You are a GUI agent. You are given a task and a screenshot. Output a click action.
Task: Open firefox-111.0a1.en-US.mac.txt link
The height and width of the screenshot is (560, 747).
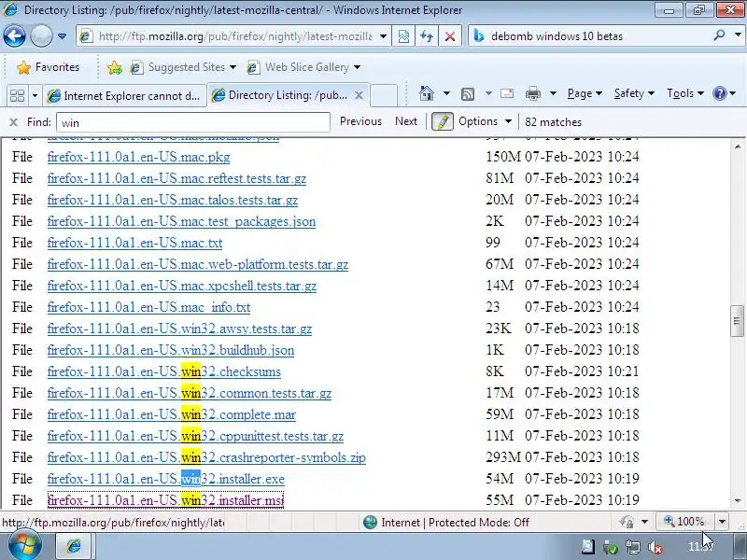[x=134, y=243]
